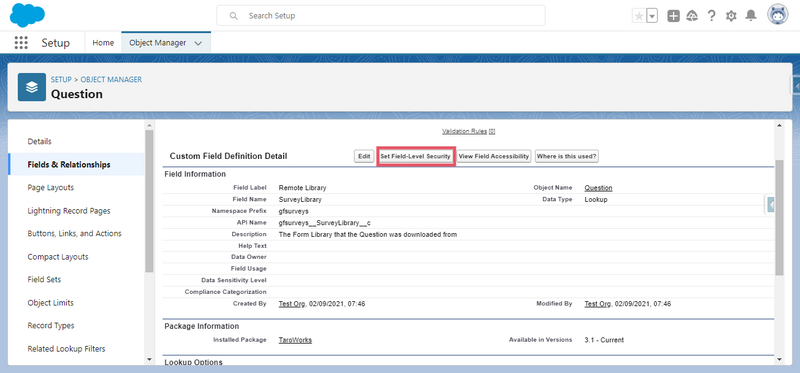800x373 pixels.
Task: Select the API name gfsurveys__SurveyLibrary__c
Action: tap(324, 223)
